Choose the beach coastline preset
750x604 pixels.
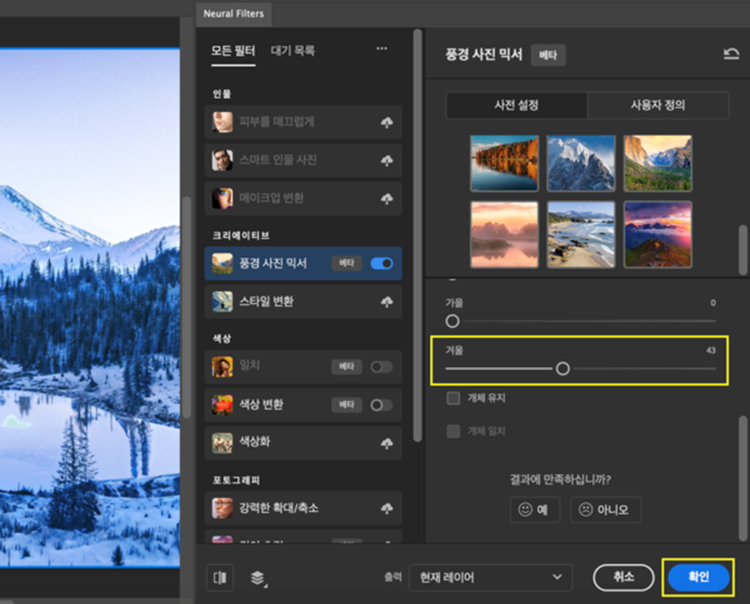tap(581, 234)
